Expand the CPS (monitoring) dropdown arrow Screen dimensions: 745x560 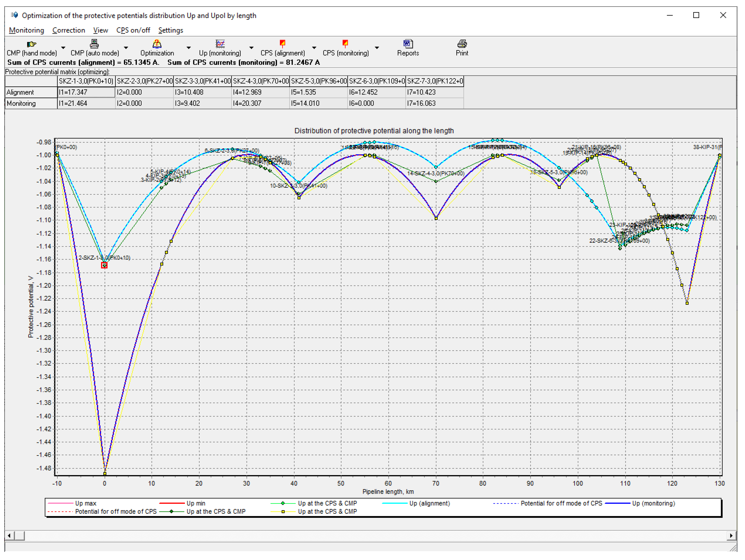(377, 48)
